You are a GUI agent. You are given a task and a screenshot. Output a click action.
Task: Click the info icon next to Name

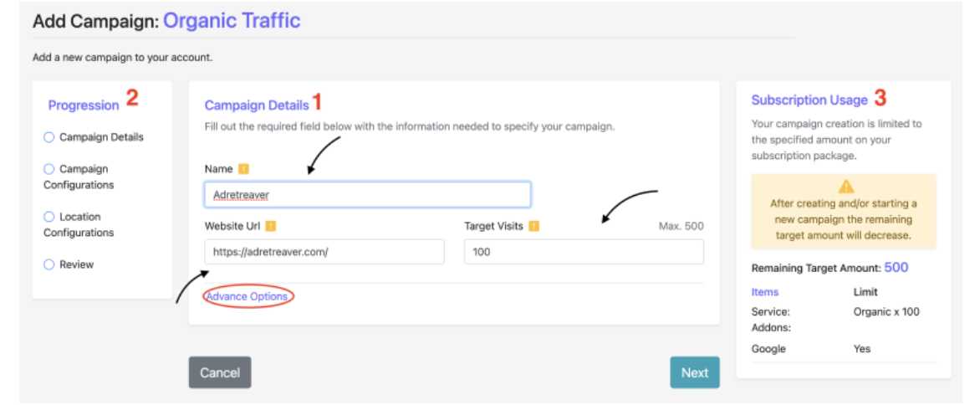click(244, 169)
